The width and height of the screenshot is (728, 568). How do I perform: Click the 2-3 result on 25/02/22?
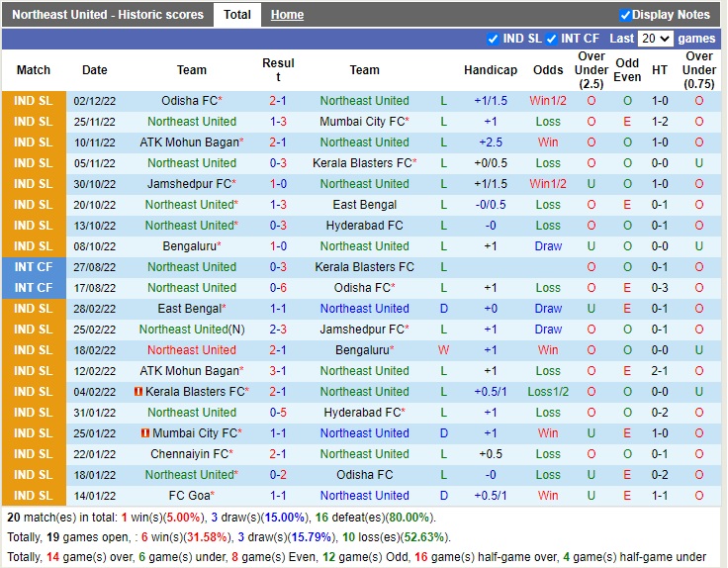tap(278, 330)
